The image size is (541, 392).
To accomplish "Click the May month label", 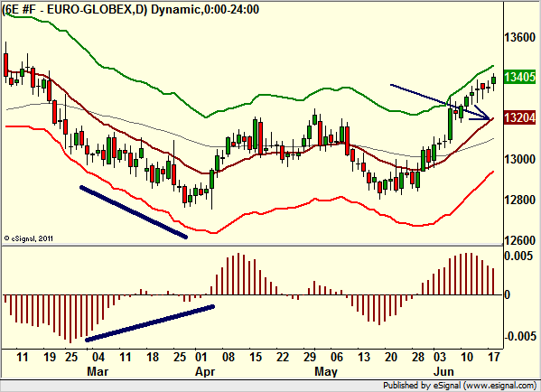I will pos(326,371).
